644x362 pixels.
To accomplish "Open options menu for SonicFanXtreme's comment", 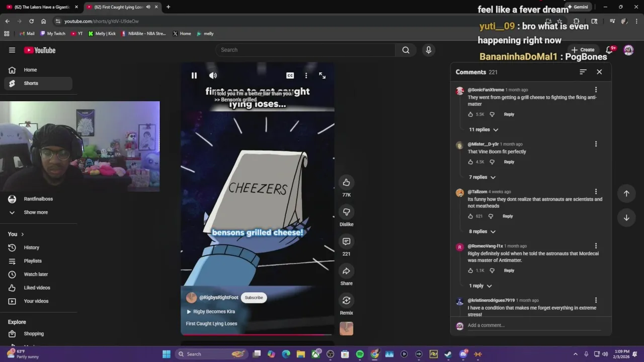I will click(596, 90).
